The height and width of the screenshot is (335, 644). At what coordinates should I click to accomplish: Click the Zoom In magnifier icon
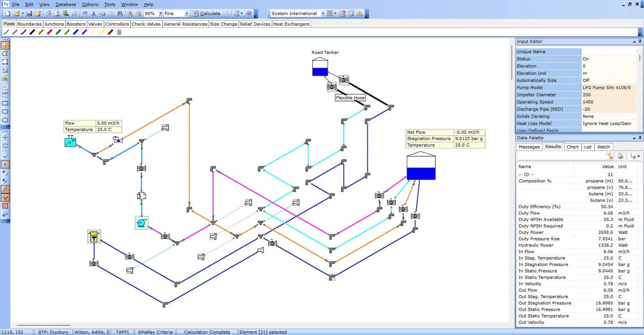(130, 14)
